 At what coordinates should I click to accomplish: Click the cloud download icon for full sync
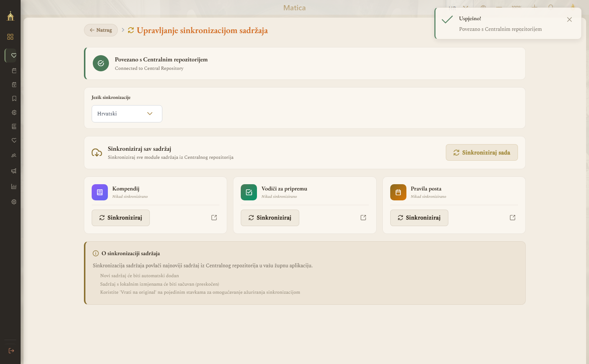pos(97,153)
